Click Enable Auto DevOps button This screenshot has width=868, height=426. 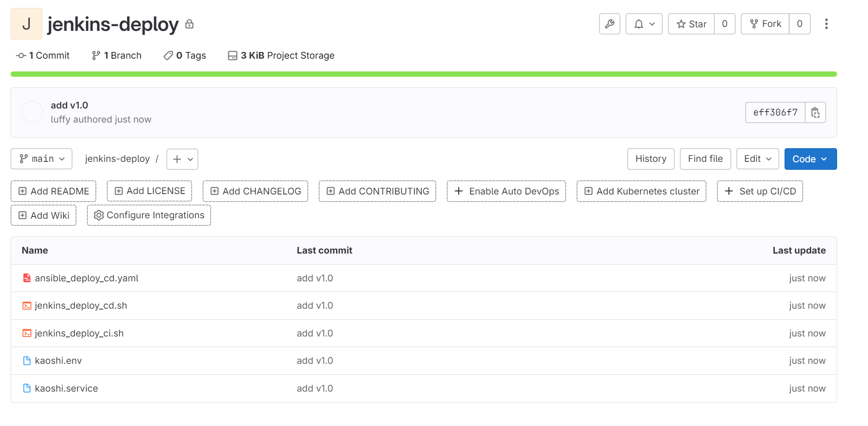point(506,191)
